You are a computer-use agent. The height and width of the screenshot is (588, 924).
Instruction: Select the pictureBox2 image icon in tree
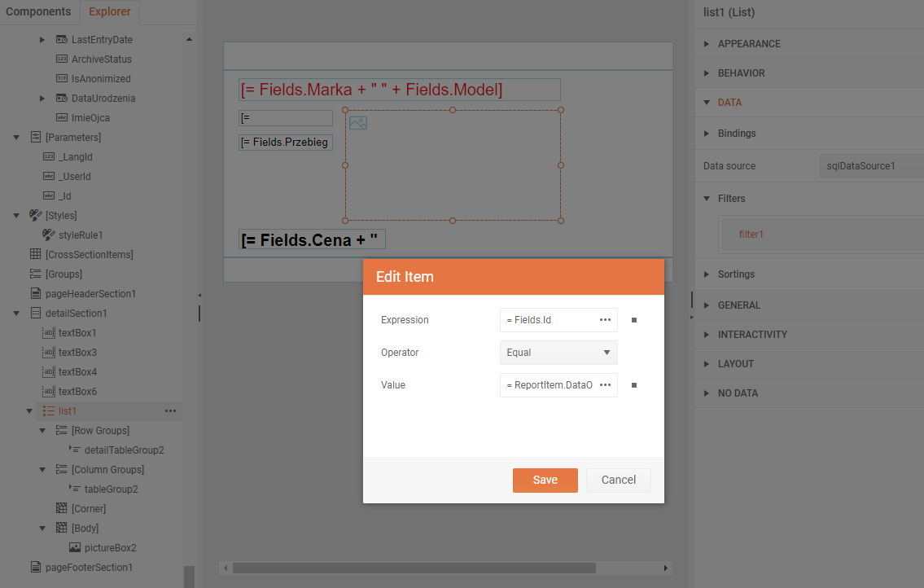click(x=75, y=548)
